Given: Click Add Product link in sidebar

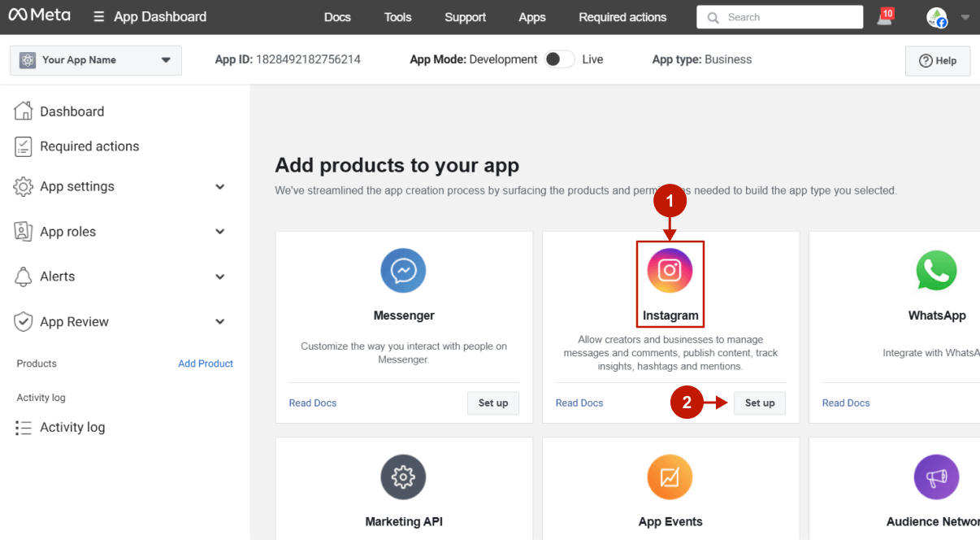Looking at the screenshot, I should (206, 364).
